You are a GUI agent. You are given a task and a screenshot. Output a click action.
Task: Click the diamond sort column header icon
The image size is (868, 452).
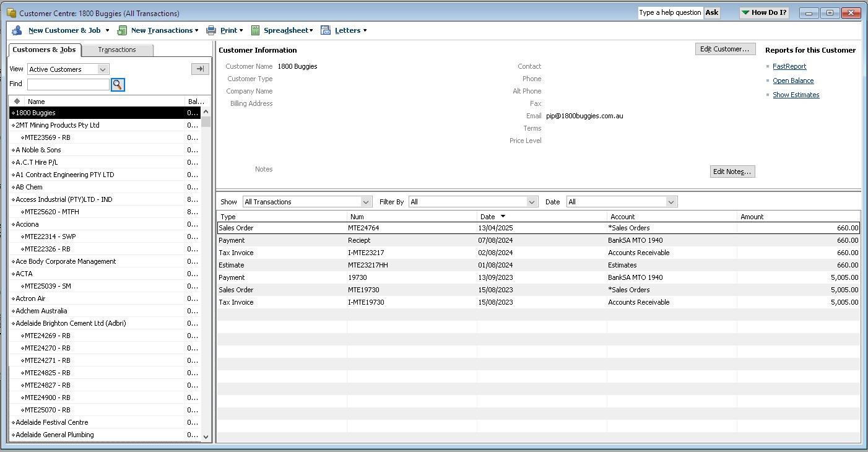pos(17,102)
